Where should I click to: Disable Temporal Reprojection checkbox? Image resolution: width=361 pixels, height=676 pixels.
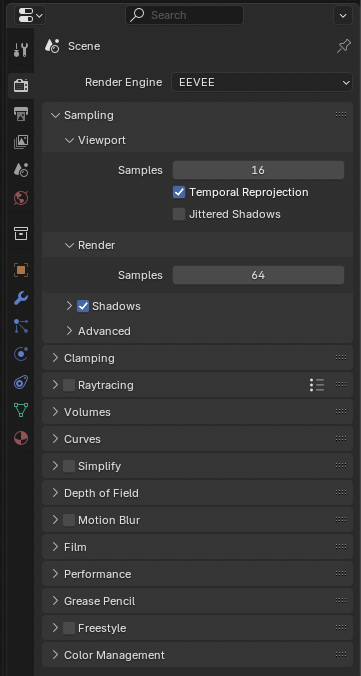pos(179,192)
